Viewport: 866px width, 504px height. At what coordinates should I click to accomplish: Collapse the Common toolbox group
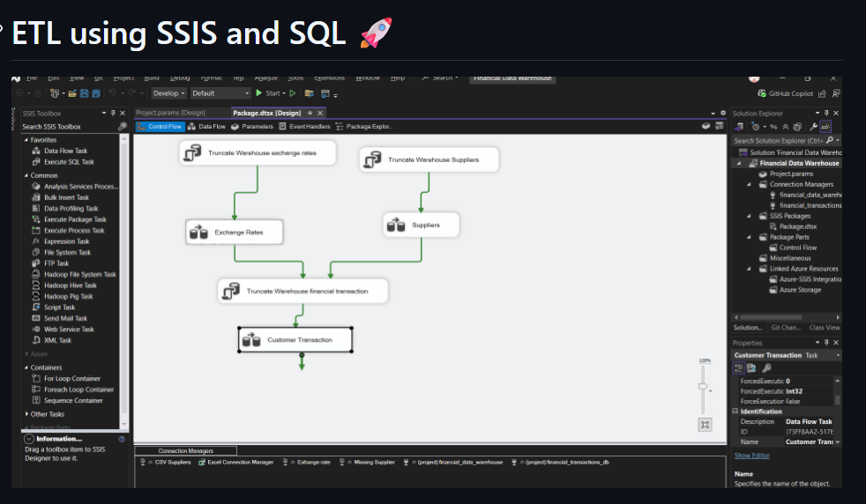26,175
